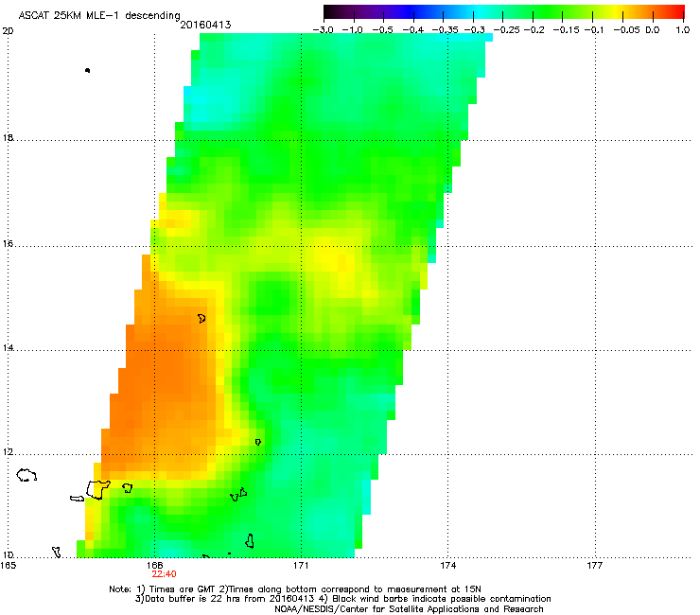700x615 pixels.
Task: Click the colorbar label -0.3
Action: pyautogui.click(x=475, y=30)
